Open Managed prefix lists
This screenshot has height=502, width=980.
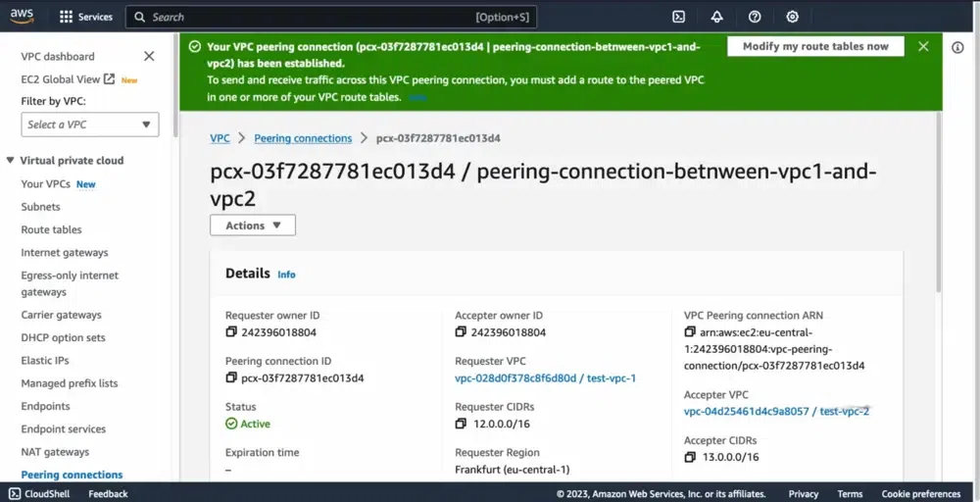click(x=70, y=383)
